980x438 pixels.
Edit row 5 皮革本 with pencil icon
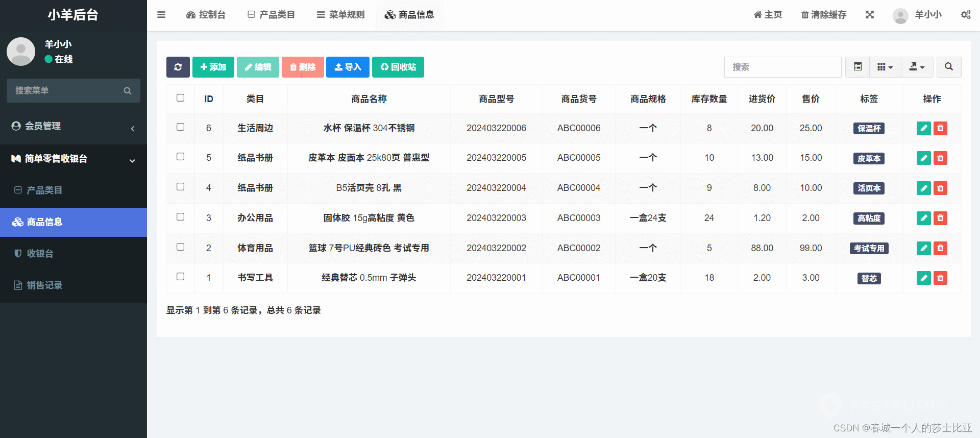(x=924, y=158)
